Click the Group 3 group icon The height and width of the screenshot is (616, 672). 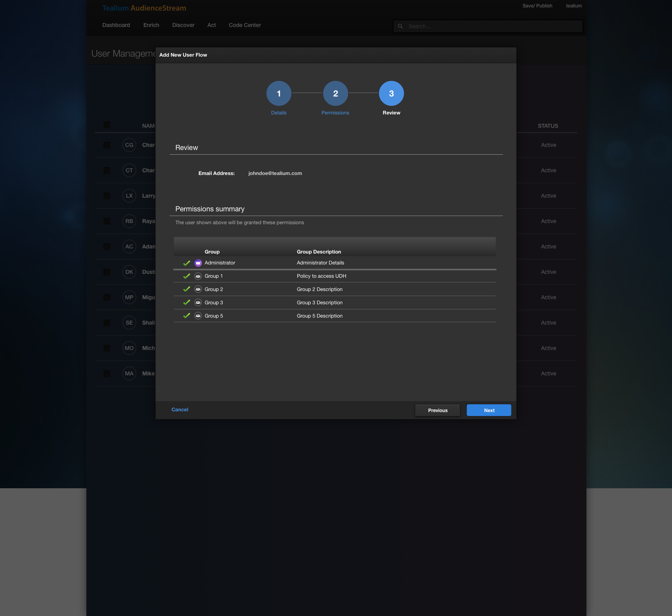(x=198, y=302)
